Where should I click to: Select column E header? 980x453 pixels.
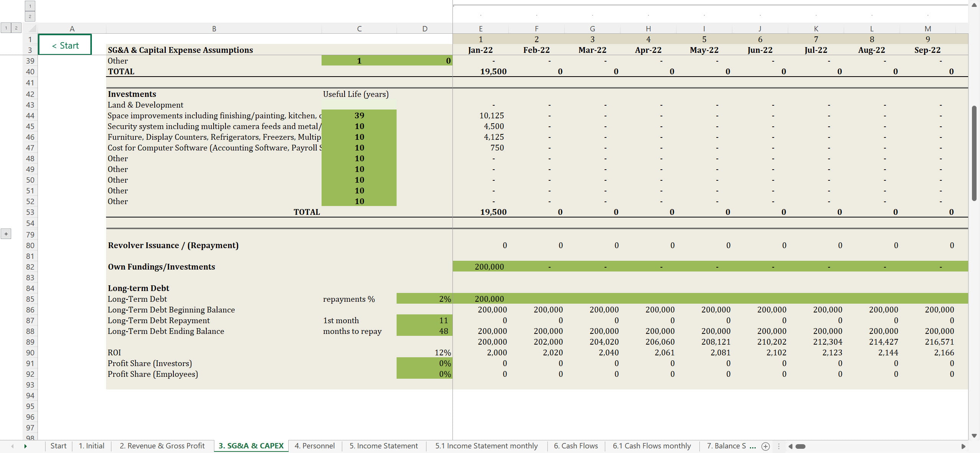[480, 29]
